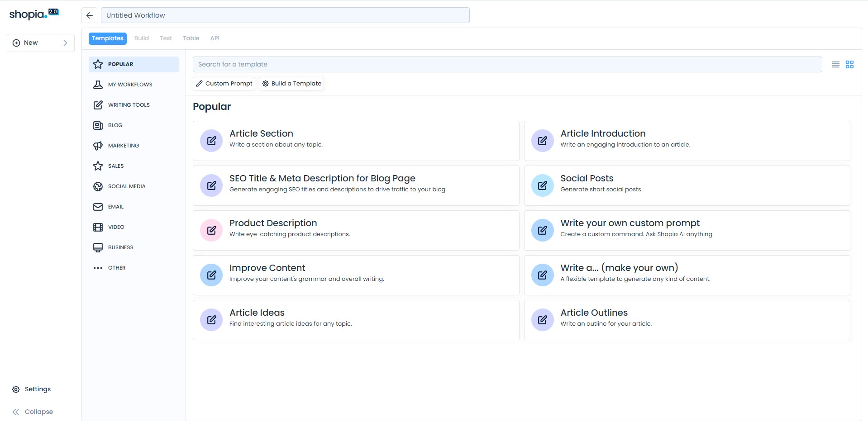
Task: Click the Social Media globe icon
Action: click(x=98, y=186)
